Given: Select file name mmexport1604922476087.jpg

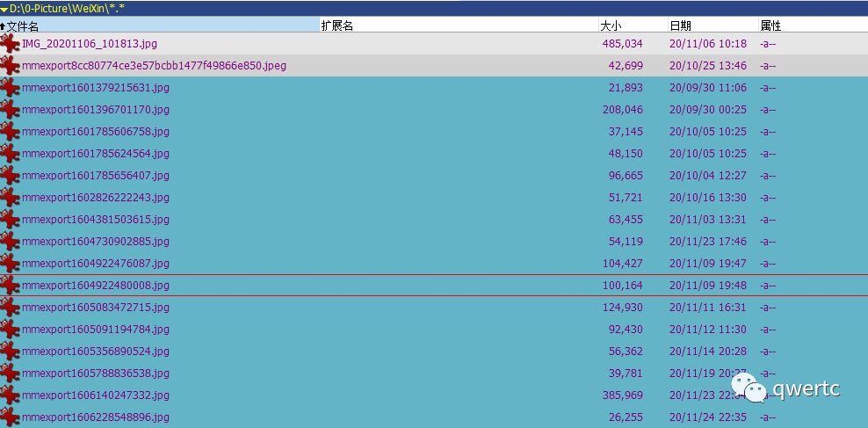Looking at the screenshot, I should pyautogui.click(x=96, y=264).
